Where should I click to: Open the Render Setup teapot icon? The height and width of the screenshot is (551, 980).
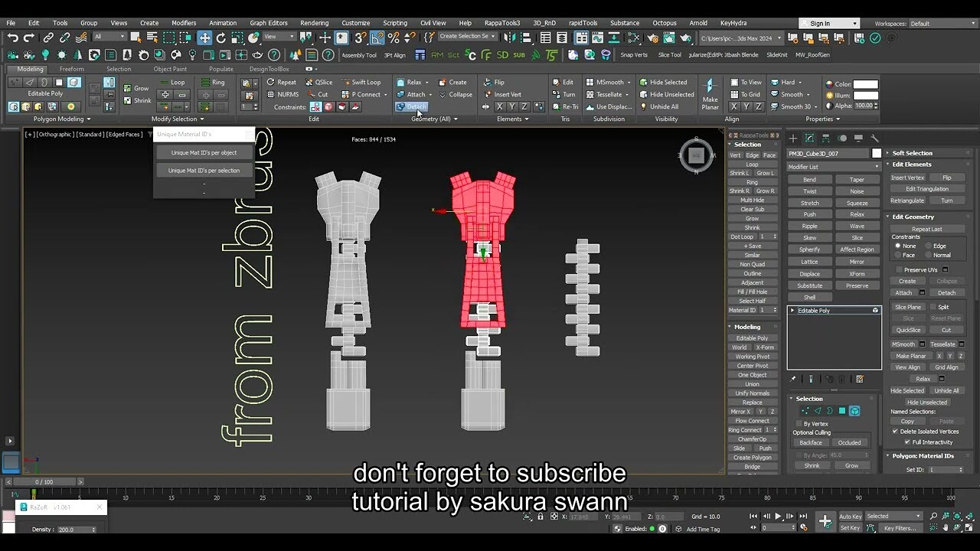tap(654, 37)
